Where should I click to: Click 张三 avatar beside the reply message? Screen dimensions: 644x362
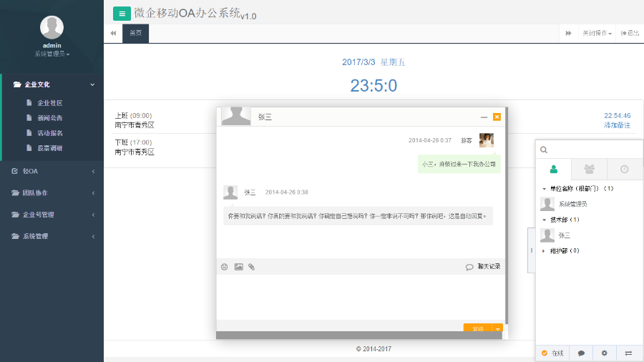click(x=230, y=192)
